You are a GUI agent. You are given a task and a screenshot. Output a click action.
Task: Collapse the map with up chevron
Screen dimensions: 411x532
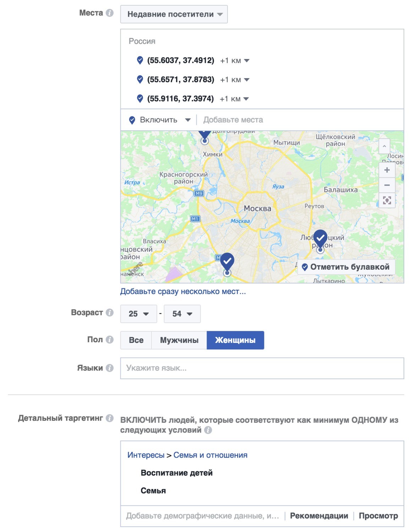[384, 146]
